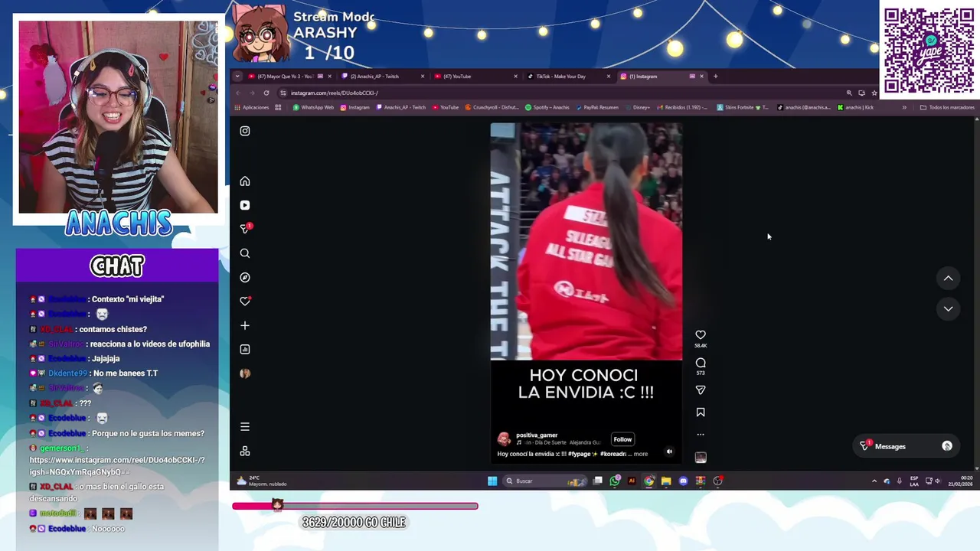Follow positiva_gamer
The height and width of the screenshot is (551, 980).
622,439
